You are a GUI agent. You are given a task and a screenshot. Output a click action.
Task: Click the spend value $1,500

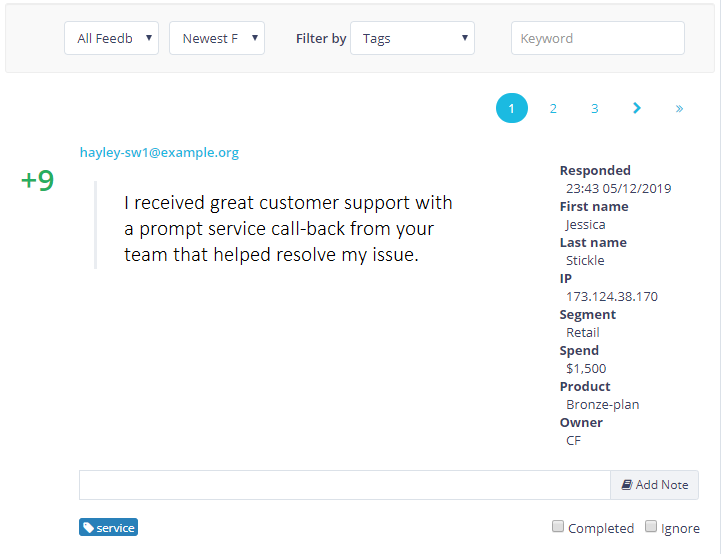coord(586,368)
